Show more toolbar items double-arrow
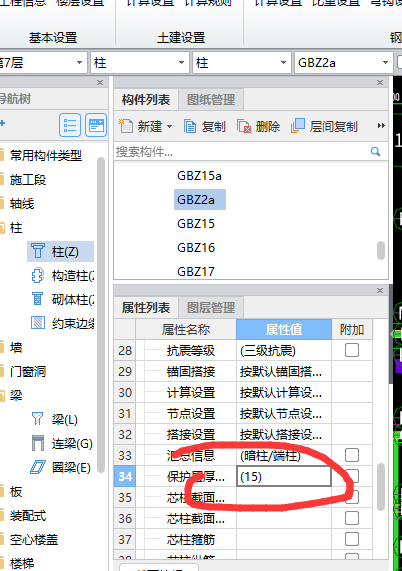This screenshot has height=571, width=402. (381, 126)
